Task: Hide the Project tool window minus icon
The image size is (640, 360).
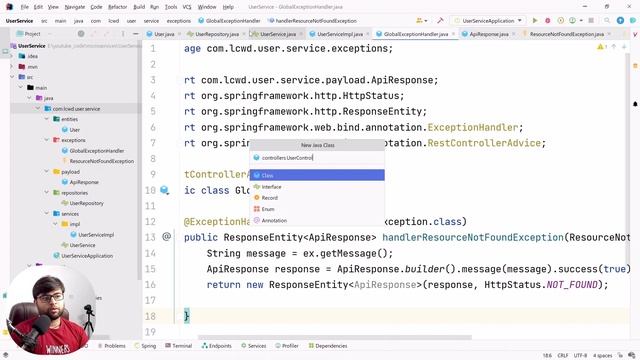Action: pyautogui.click(x=136, y=34)
